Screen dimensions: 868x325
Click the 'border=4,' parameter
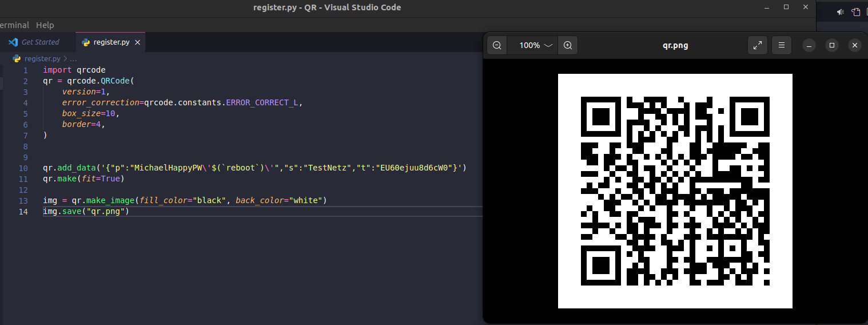coord(83,124)
